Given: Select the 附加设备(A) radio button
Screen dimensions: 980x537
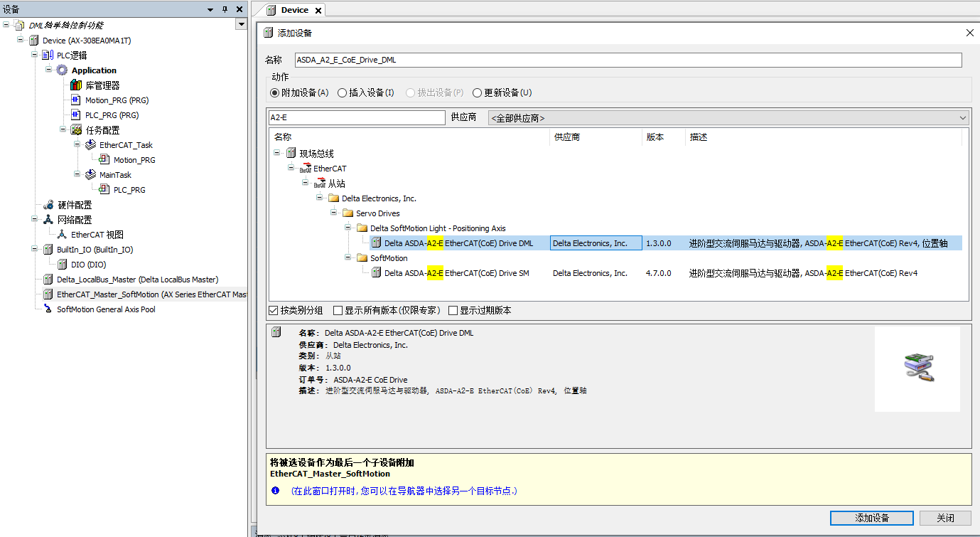Looking at the screenshot, I should (x=275, y=92).
